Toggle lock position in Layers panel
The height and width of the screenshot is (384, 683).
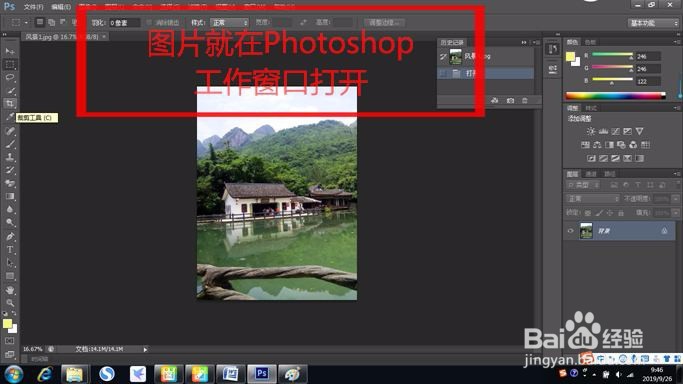point(610,212)
